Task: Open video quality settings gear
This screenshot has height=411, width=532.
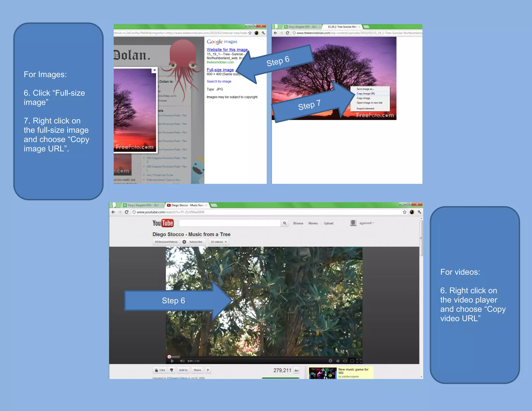Action: pyautogui.click(x=330, y=361)
